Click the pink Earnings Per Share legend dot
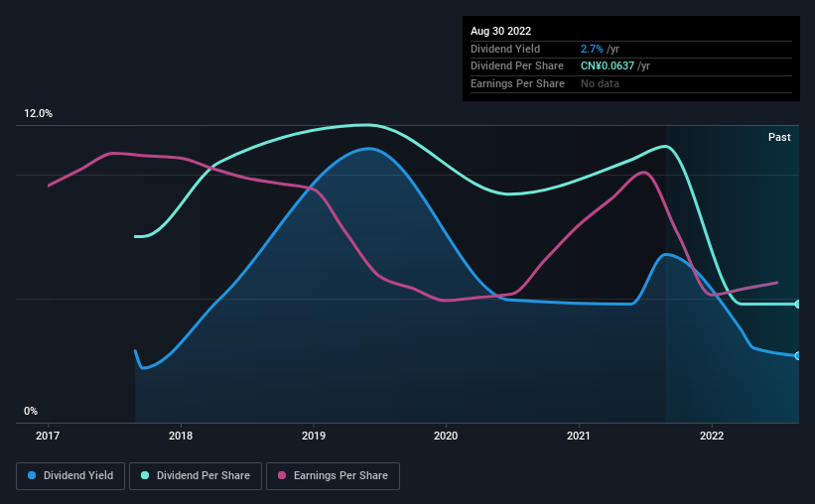Image resolution: width=815 pixels, height=504 pixels. coord(282,475)
